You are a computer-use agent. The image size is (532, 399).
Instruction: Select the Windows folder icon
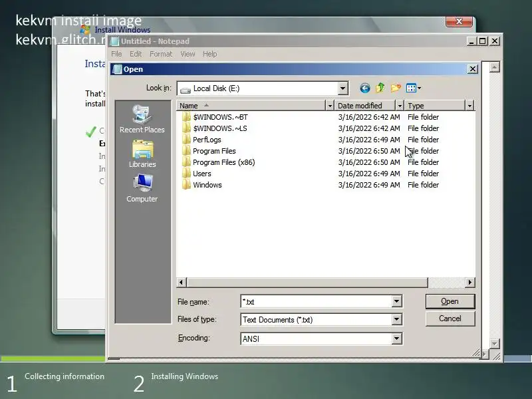tap(186, 185)
